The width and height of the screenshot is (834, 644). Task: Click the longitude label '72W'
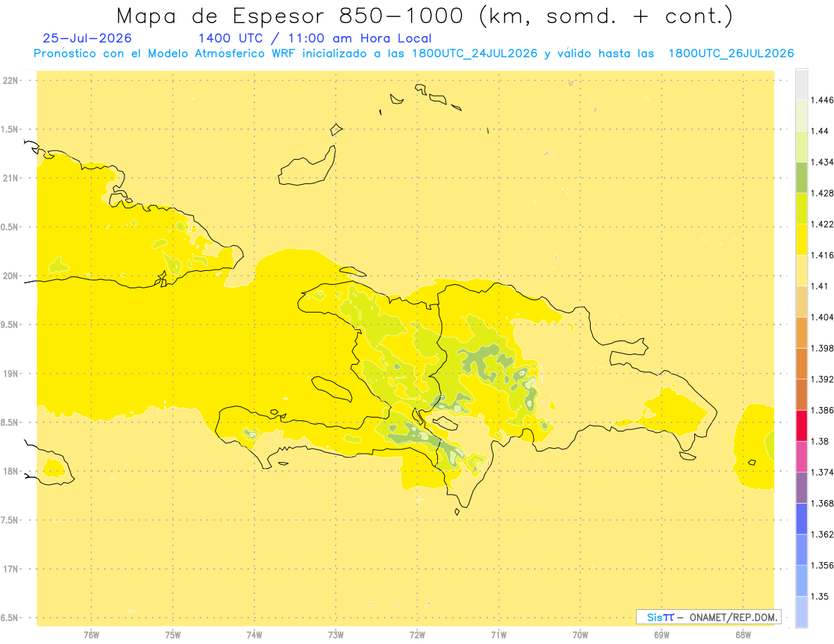pos(417,635)
